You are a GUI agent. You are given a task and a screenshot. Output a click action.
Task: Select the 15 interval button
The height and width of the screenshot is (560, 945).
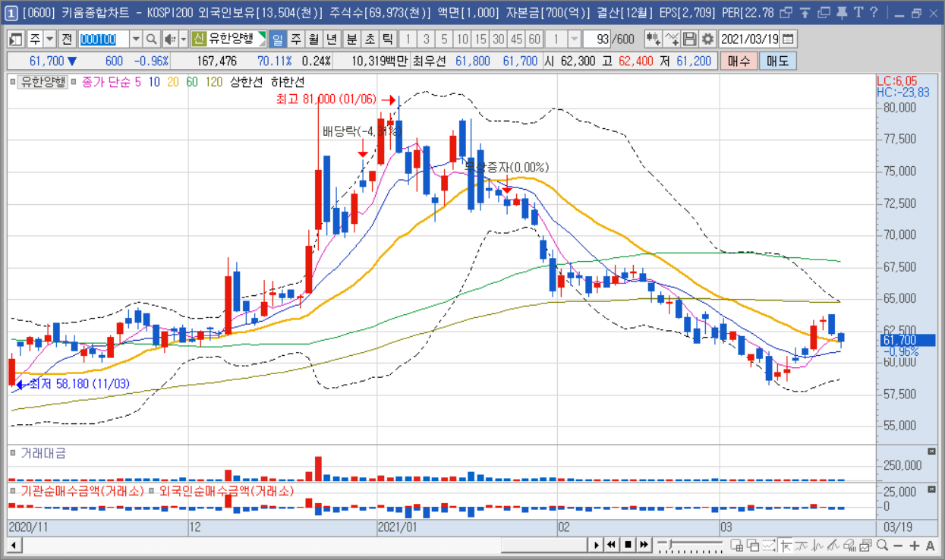pos(480,39)
